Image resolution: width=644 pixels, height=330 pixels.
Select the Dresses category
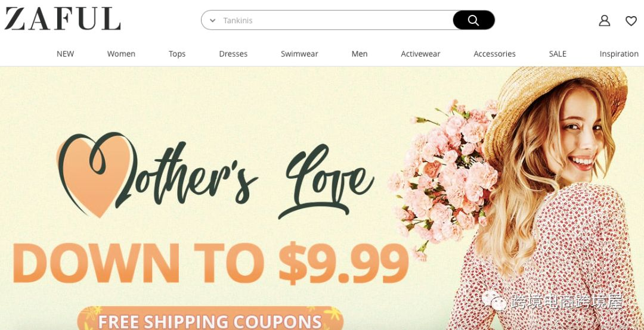coord(233,54)
